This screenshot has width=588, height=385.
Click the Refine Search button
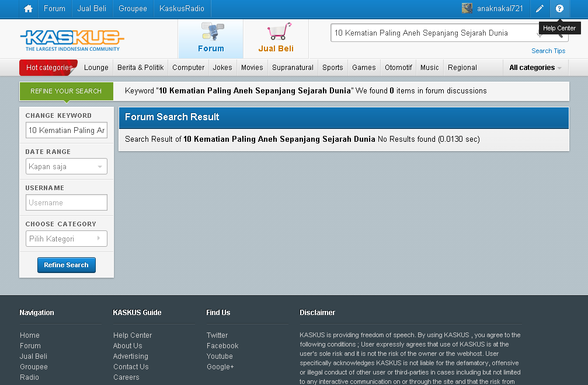coord(67,265)
